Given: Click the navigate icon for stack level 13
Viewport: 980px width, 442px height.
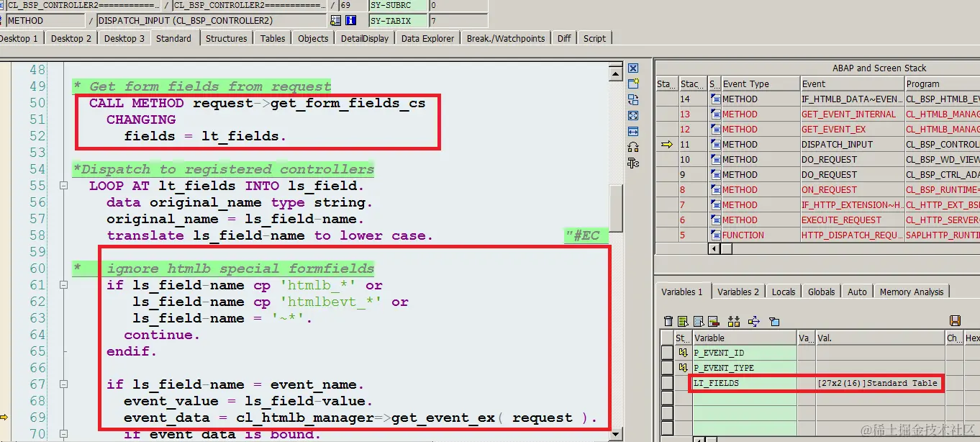Looking at the screenshot, I should pos(715,114).
